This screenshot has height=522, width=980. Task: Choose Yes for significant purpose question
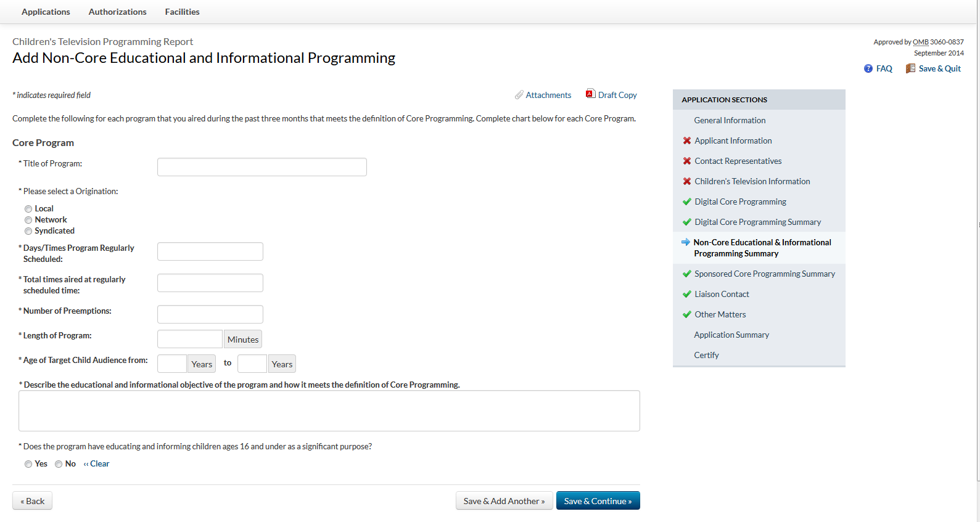(28, 464)
